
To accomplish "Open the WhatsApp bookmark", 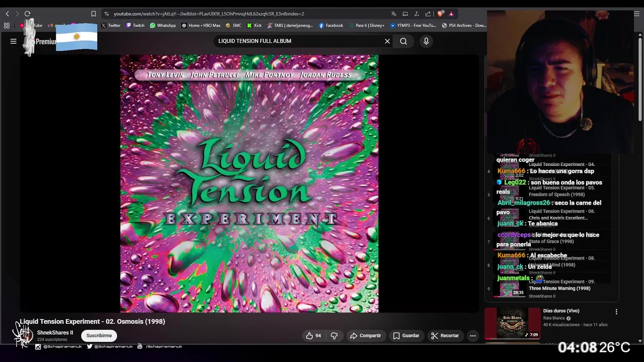I will point(163,25).
